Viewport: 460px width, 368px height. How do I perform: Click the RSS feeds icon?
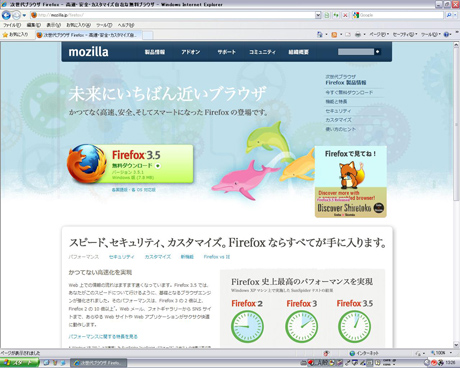point(334,34)
